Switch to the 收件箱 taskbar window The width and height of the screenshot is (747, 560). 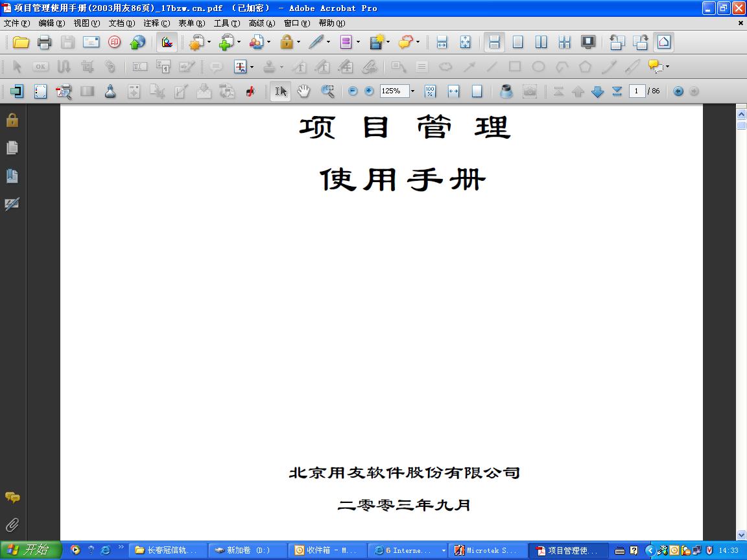327,550
